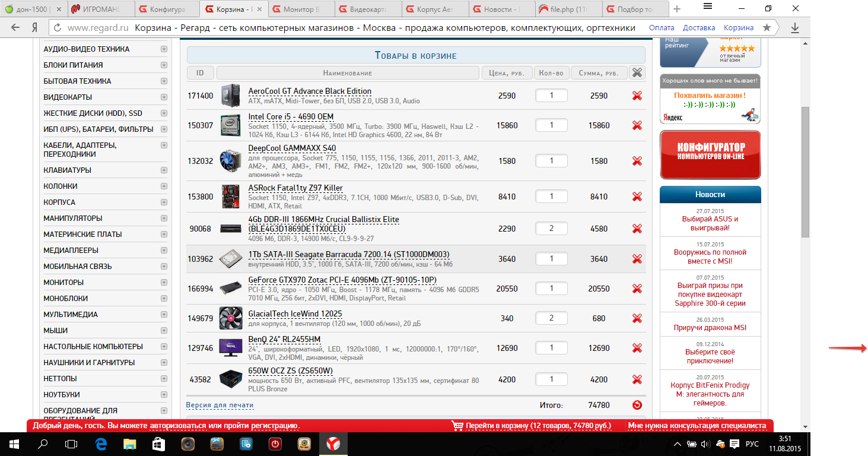
Task: Open File Explorer from the taskbar
Action: click(x=130, y=444)
